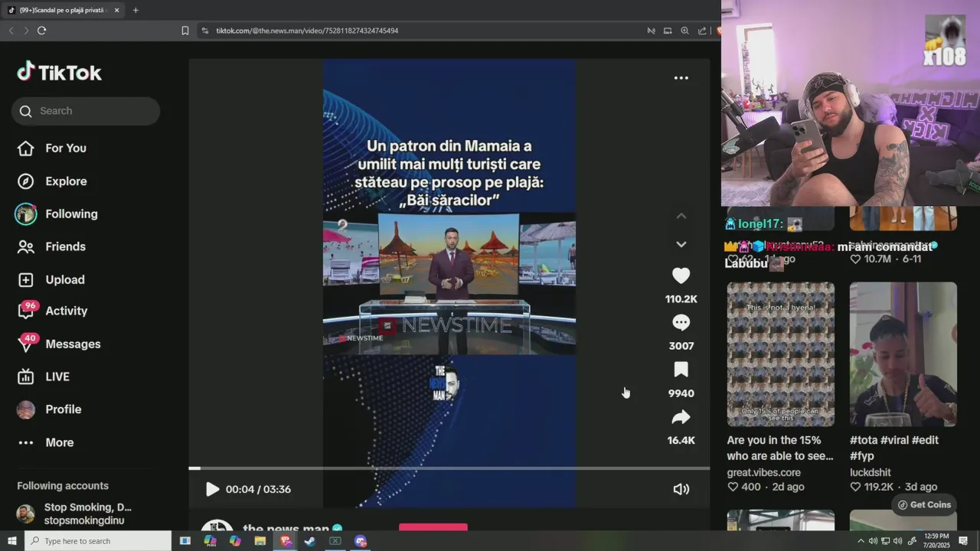Viewport: 980px width, 551px height.
Task: Go forward in the browser
Action: pyautogui.click(x=26, y=31)
